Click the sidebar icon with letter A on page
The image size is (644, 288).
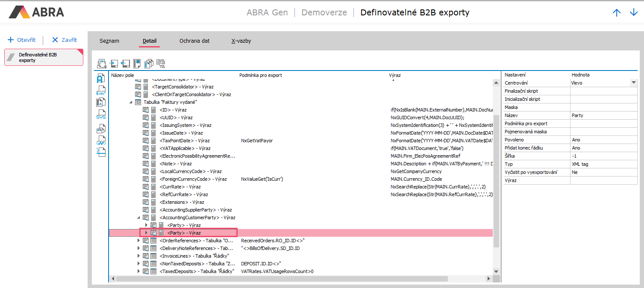coord(101,78)
